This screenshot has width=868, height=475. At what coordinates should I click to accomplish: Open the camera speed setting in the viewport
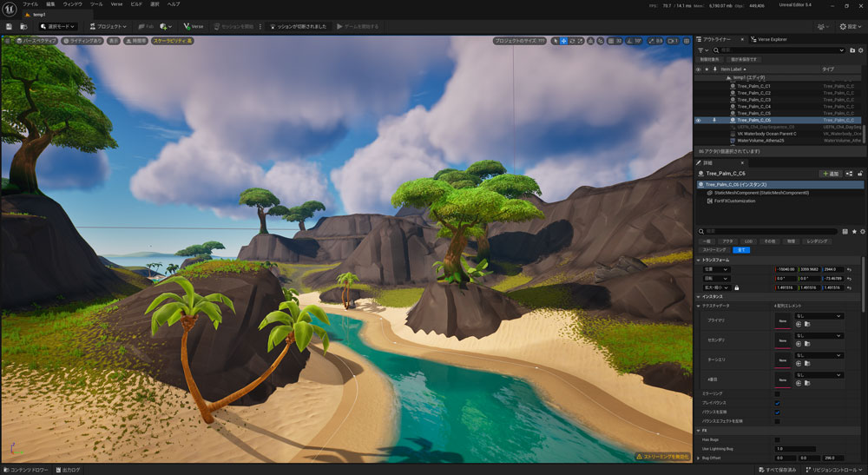(x=674, y=41)
